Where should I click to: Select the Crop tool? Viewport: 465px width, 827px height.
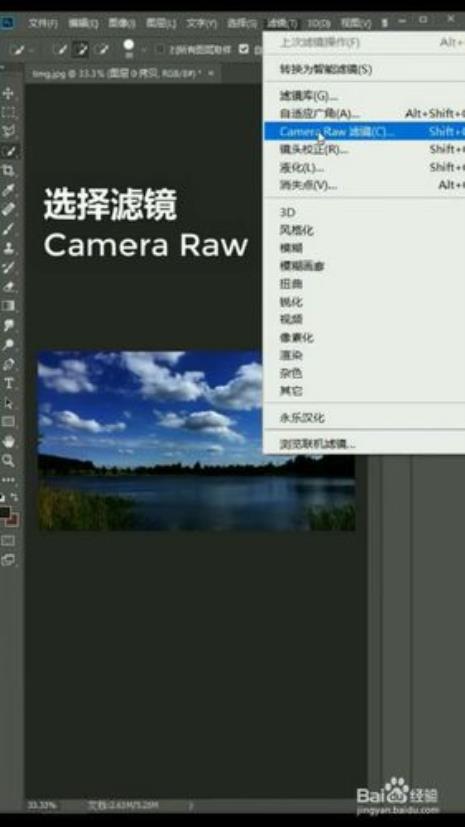click(x=8, y=170)
